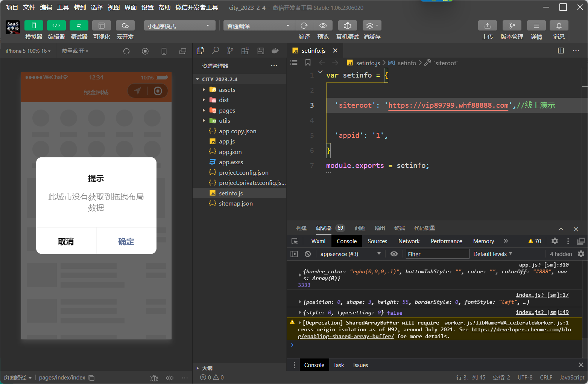
Task: Click the console Filter input field
Action: [x=438, y=254]
